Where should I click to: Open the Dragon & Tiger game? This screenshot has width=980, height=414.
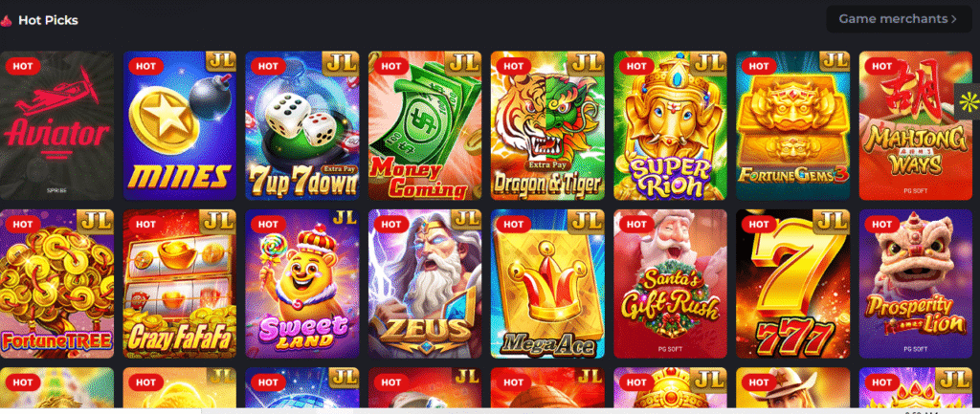point(547,125)
